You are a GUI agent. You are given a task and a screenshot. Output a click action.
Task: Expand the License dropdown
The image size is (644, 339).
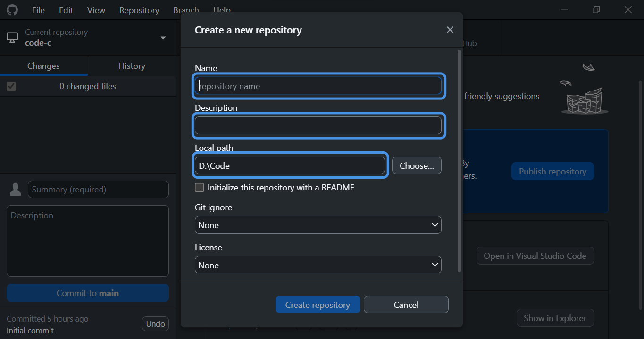318,265
